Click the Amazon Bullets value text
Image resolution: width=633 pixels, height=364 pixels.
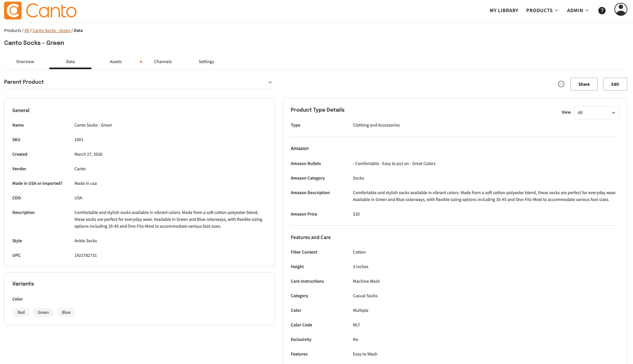[x=394, y=164]
